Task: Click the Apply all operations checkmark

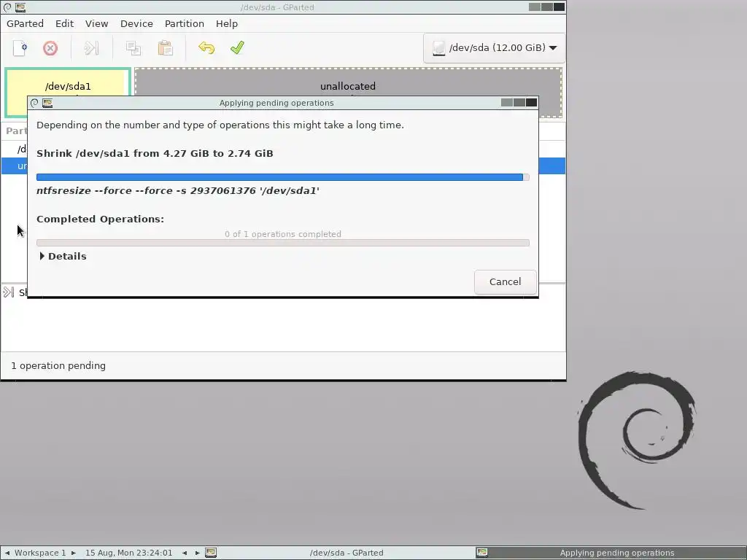Action: pyautogui.click(x=237, y=47)
